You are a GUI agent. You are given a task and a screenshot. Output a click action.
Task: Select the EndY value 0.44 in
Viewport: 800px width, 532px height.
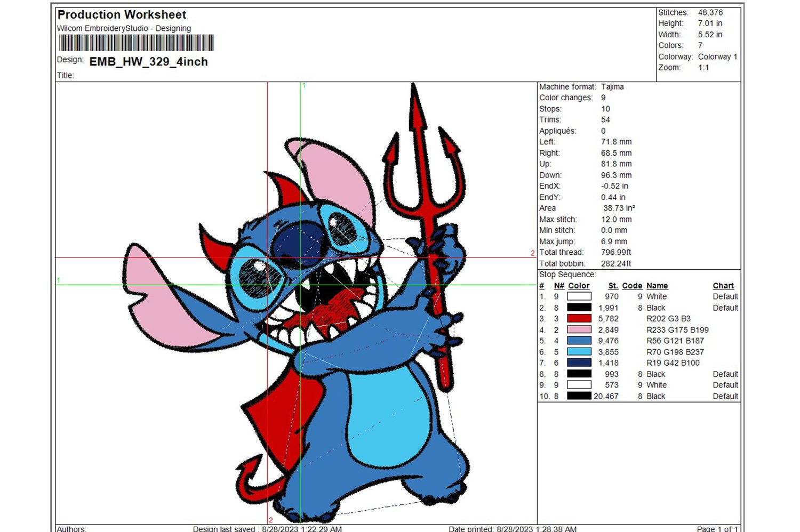tap(613, 197)
